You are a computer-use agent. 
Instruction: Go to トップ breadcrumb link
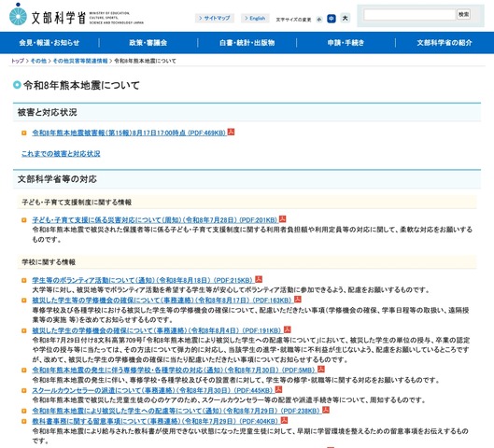[x=18, y=61]
